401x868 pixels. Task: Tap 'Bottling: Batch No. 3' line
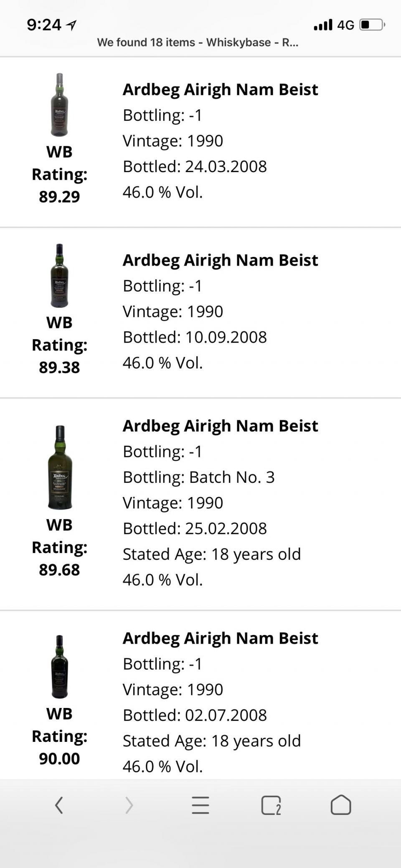(x=198, y=477)
